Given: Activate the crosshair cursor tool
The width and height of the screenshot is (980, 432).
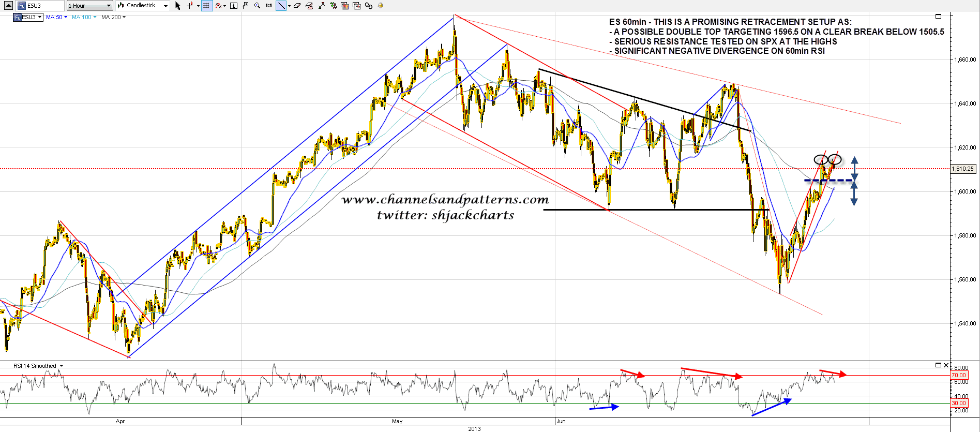Looking at the screenshot, I should pyautogui.click(x=190, y=6).
